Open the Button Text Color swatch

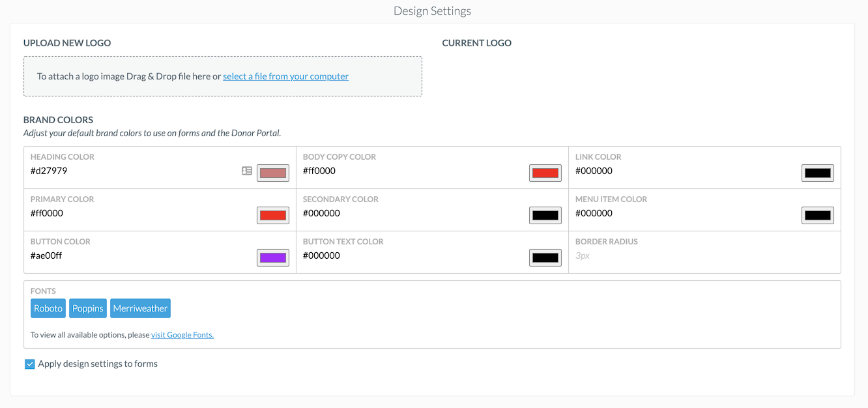point(545,257)
